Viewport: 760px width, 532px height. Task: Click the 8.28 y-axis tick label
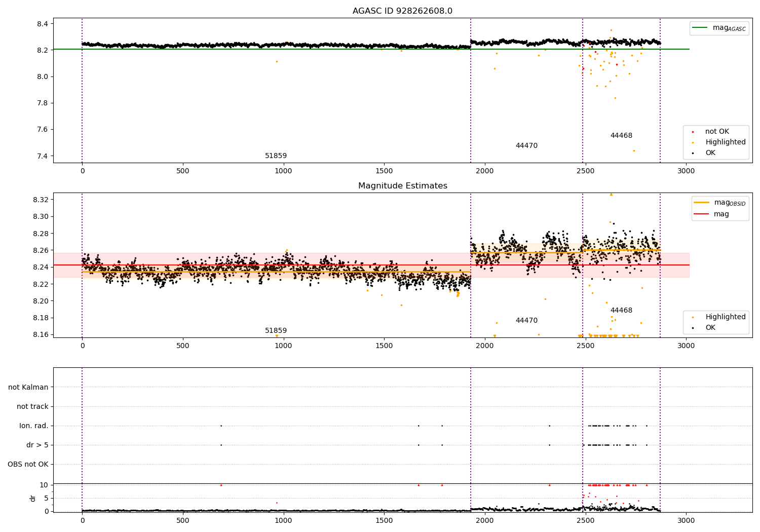click(41, 234)
